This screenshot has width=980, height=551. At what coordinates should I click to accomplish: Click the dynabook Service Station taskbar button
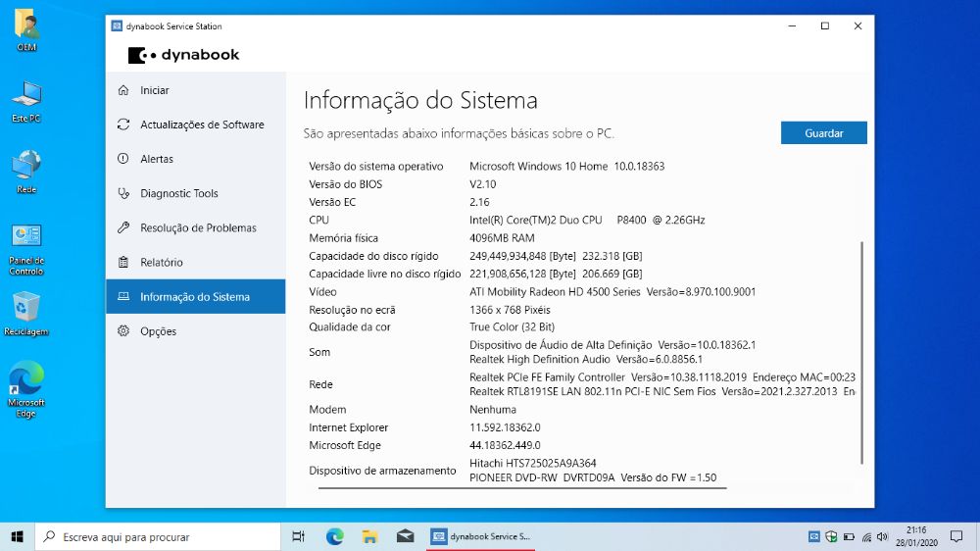point(480,536)
